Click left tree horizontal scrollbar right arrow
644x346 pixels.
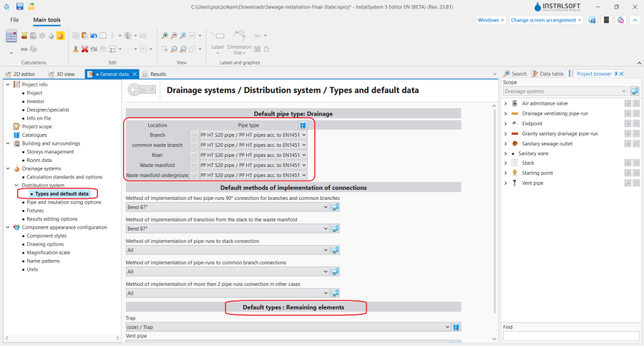[x=117, y=338]
